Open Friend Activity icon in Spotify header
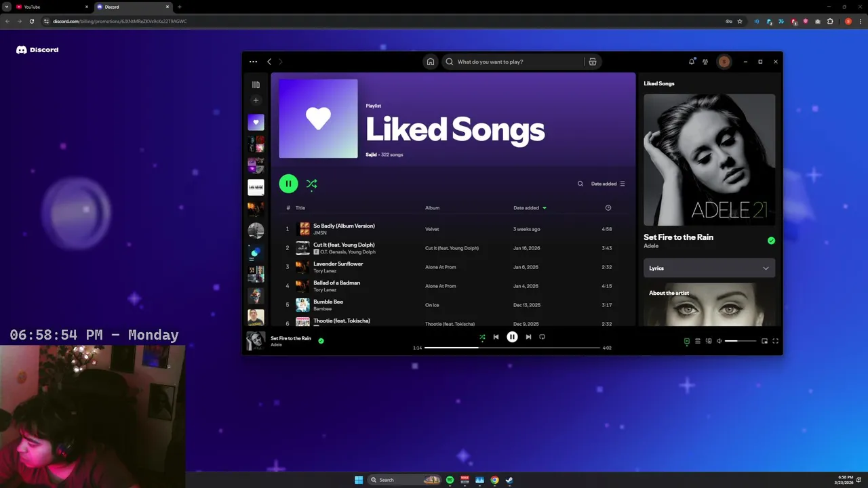 (705, 62)
